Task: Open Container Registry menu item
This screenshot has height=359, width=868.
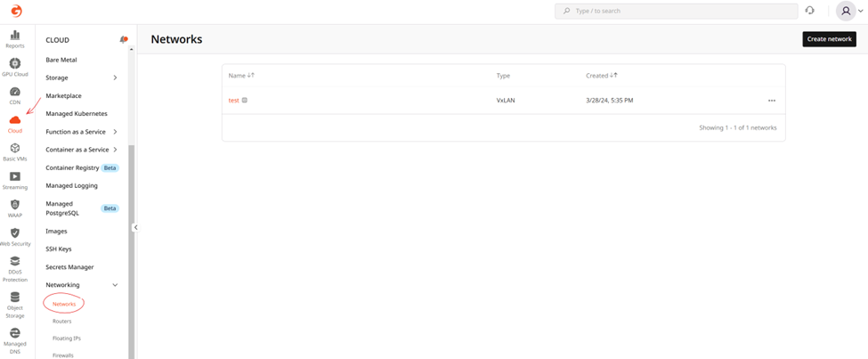Action: [72, 167]
